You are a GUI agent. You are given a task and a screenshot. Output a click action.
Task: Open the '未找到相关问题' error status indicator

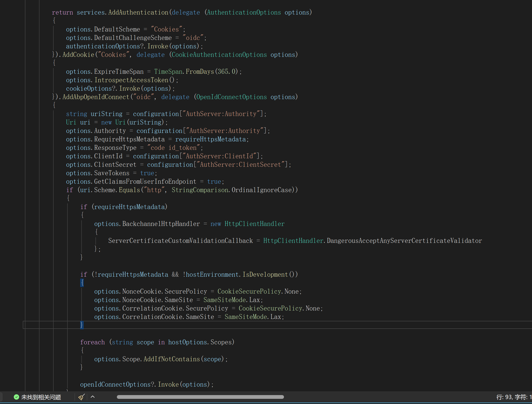pos(41,397)
